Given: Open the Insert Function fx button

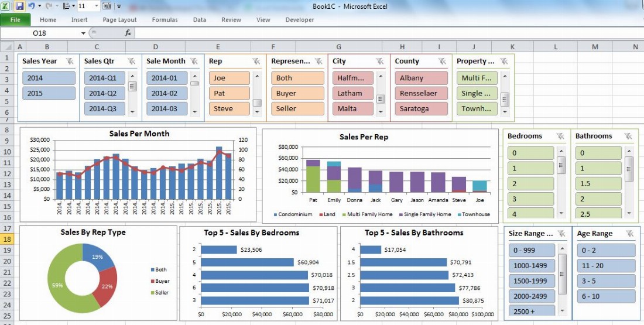Looking at the screenshot, I should tap(128, 33).
